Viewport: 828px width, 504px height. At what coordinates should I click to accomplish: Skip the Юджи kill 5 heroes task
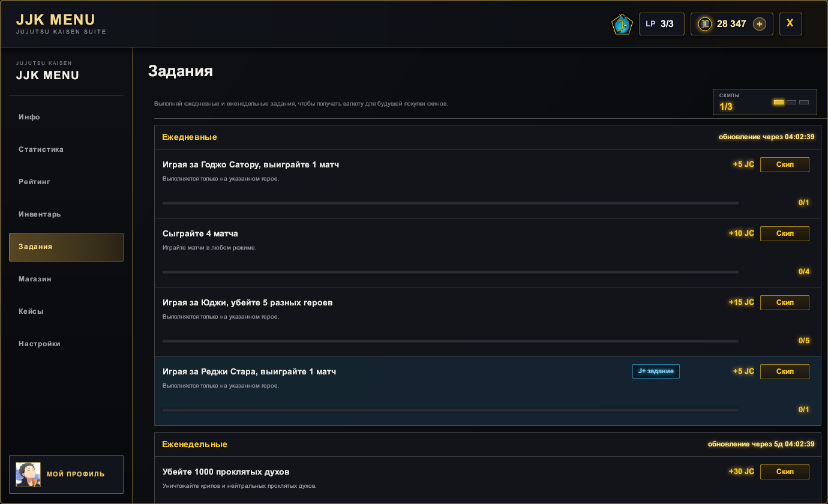785,302
